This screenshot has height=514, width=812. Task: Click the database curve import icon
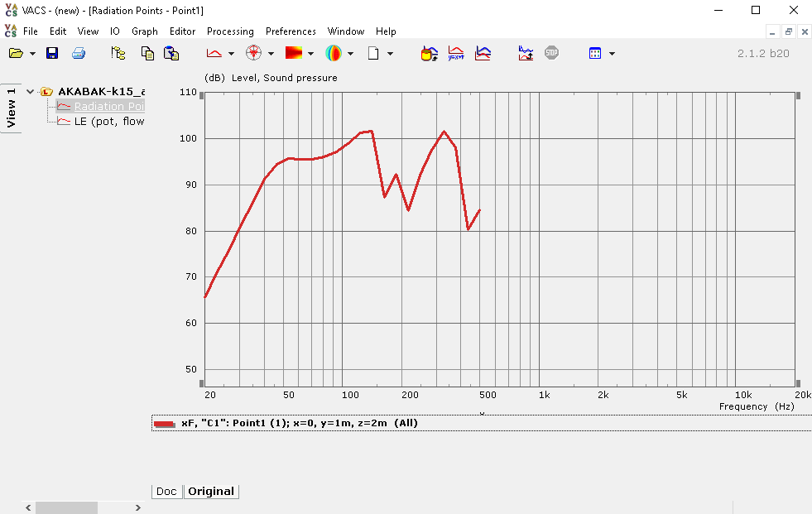pos(430,53)
